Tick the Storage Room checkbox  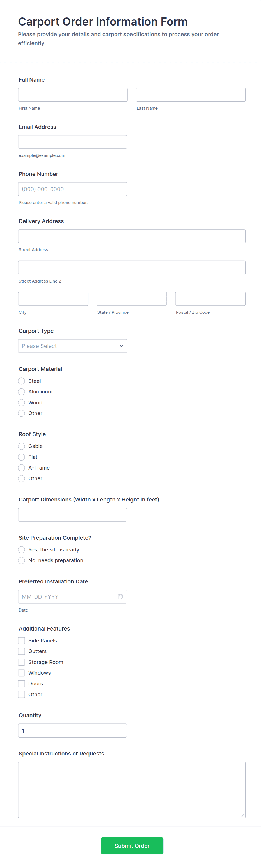[22, 662]
